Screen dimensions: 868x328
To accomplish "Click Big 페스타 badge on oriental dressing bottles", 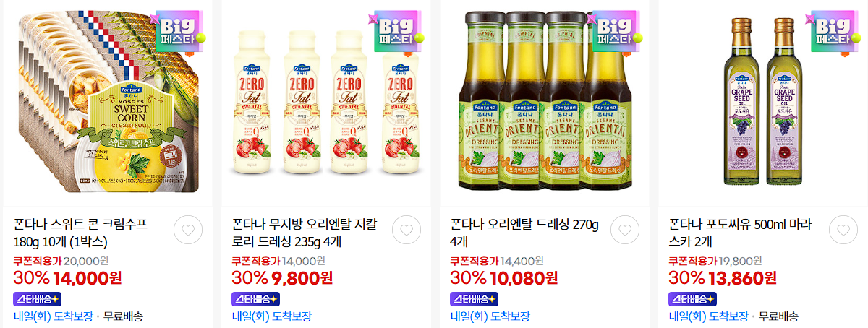I will coord(616,33).
